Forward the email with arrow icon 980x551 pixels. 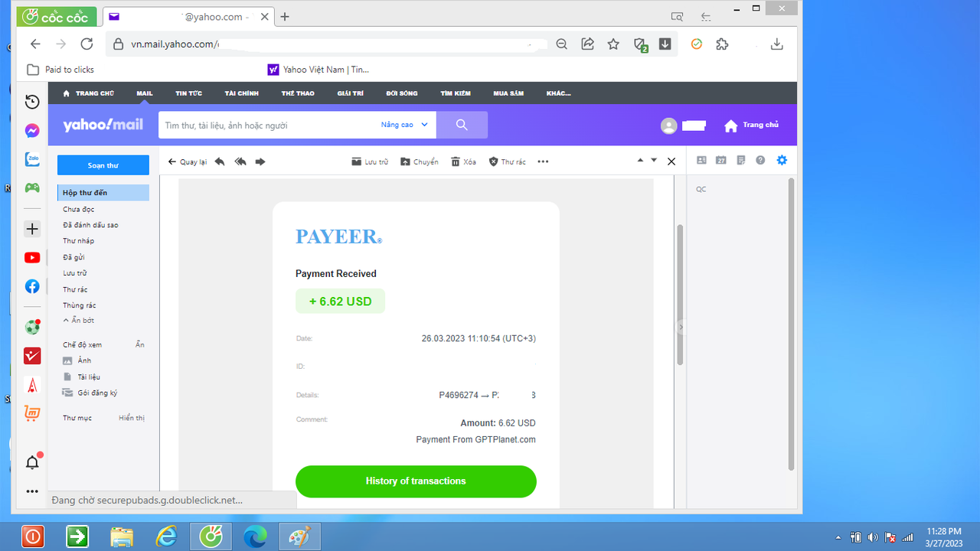coord(260,161)
